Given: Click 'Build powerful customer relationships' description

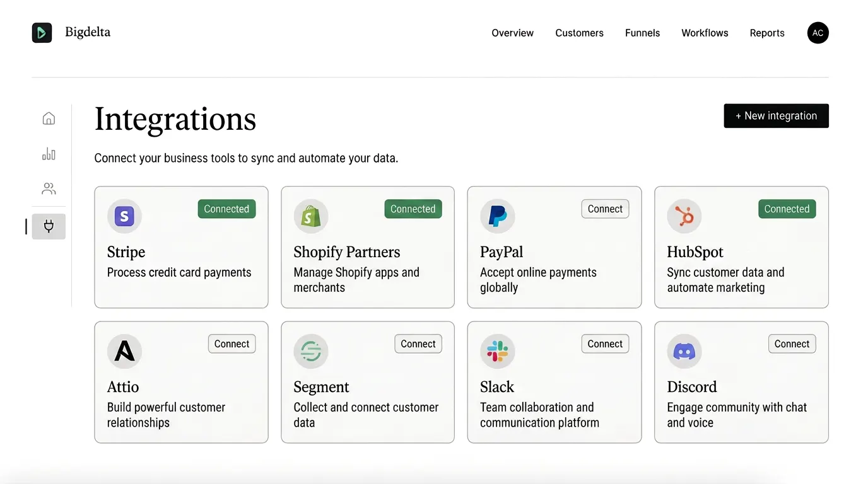Looking at the screenshot, I should tap(166, 415).
